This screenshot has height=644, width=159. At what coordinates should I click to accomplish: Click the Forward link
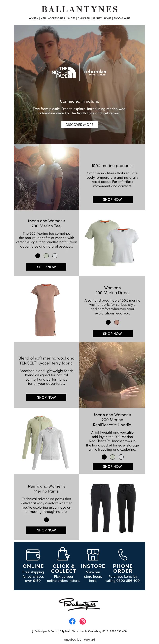[x=89, y=639]
